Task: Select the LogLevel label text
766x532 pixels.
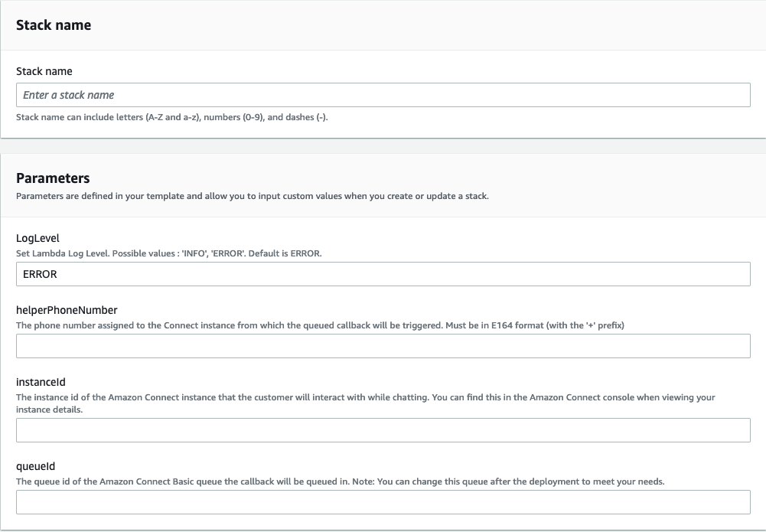Action: click(36, 239)
